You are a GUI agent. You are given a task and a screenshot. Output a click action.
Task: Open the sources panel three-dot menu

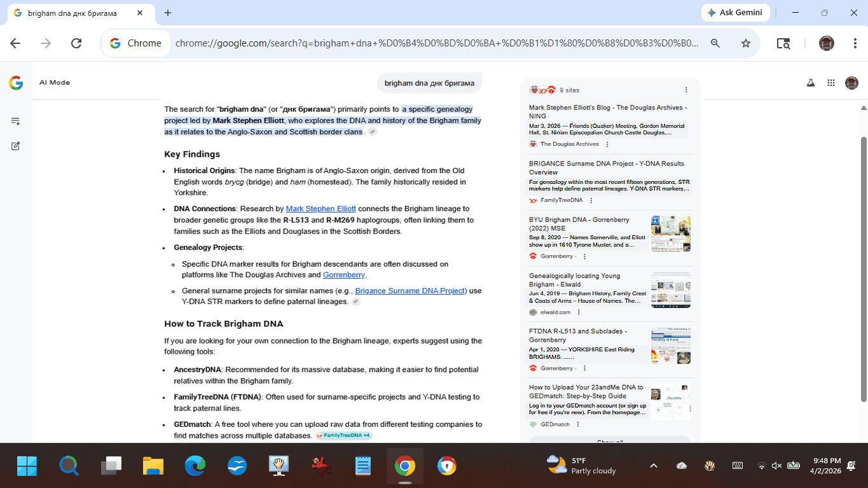click(x=686, y=90)
